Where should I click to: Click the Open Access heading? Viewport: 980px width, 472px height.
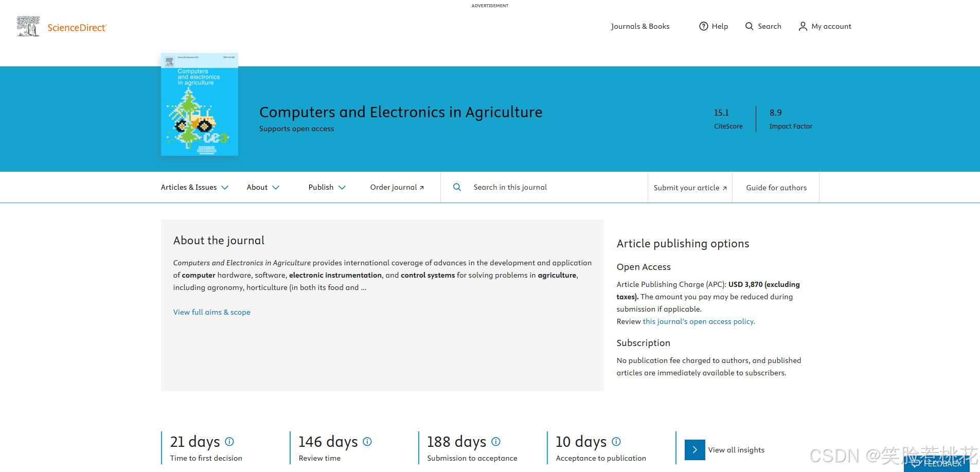pos(644,267)
